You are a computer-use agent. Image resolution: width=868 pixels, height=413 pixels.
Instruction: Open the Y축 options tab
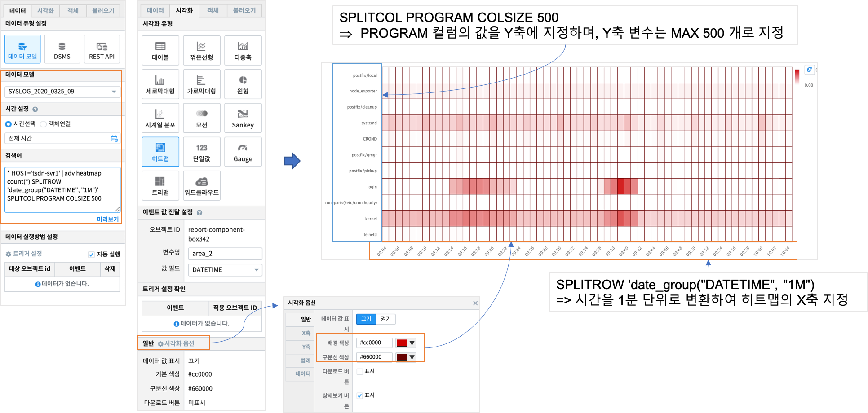300,347
